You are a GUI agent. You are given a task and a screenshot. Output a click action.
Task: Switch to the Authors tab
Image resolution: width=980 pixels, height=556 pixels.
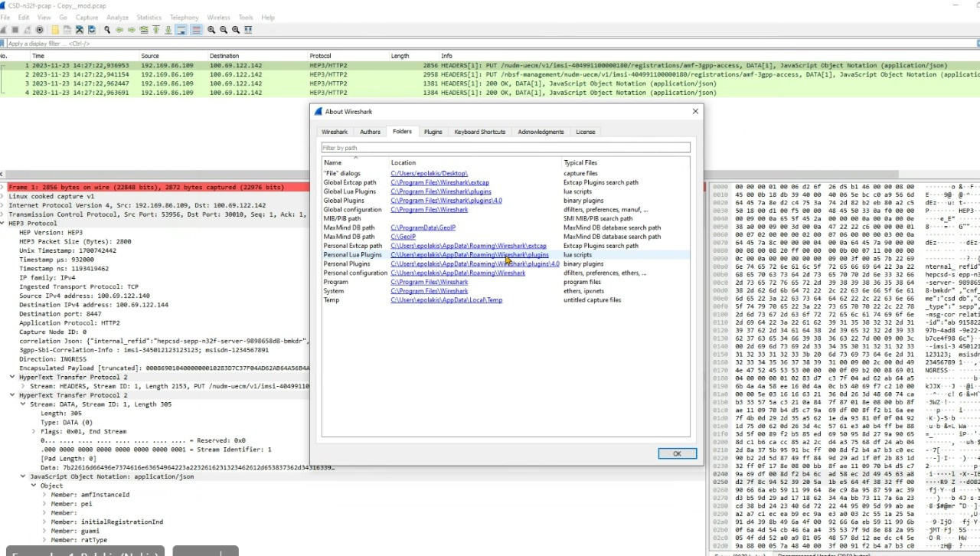tap(370, 132)
